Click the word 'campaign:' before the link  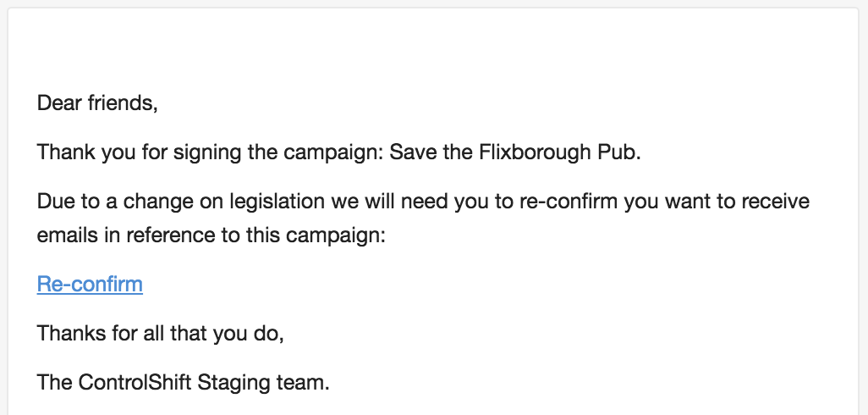pos(336,235)
